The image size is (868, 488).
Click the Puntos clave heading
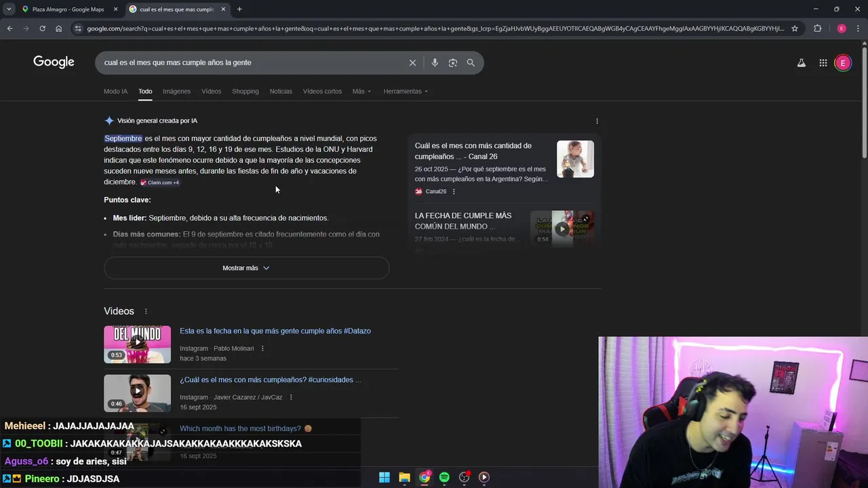coord(127,200)
